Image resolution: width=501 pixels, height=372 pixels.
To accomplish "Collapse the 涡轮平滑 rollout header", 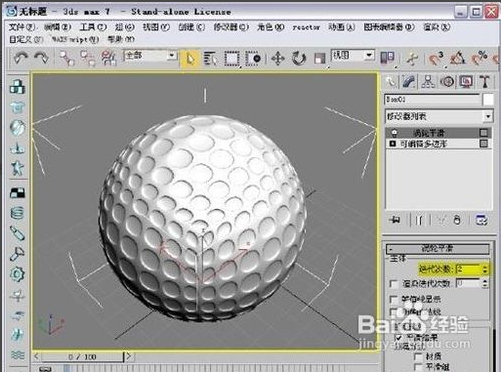I will coord(438,248).
